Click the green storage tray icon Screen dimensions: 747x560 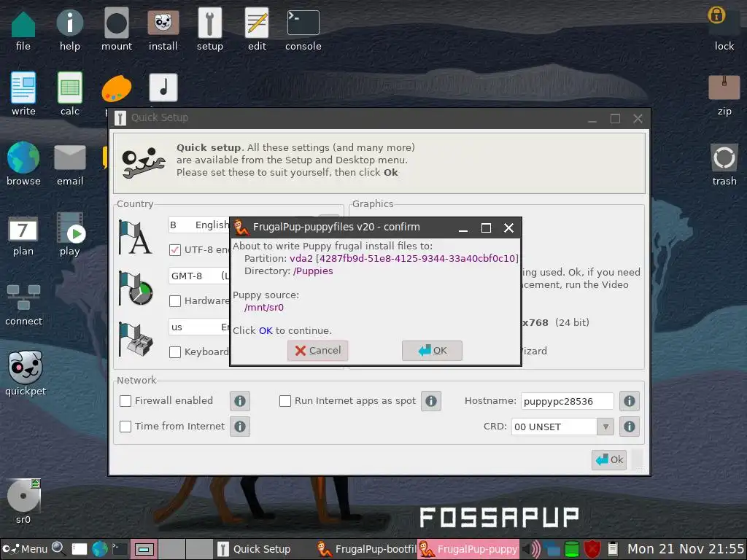571,549
